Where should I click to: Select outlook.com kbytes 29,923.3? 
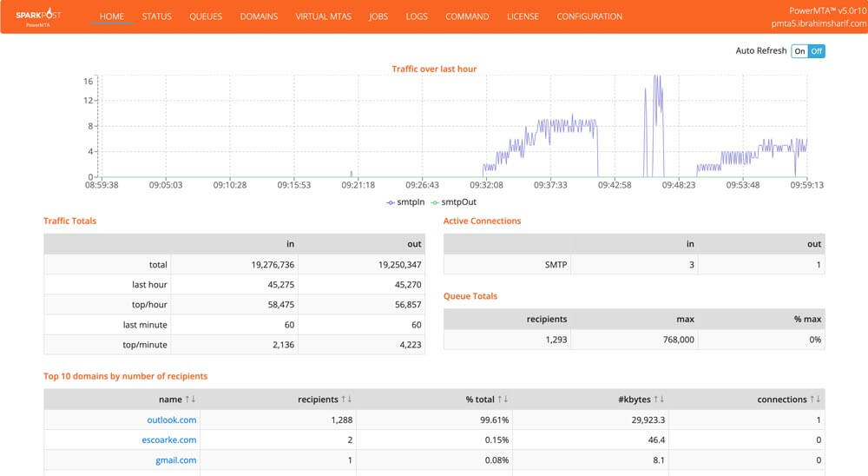(648, 420)
